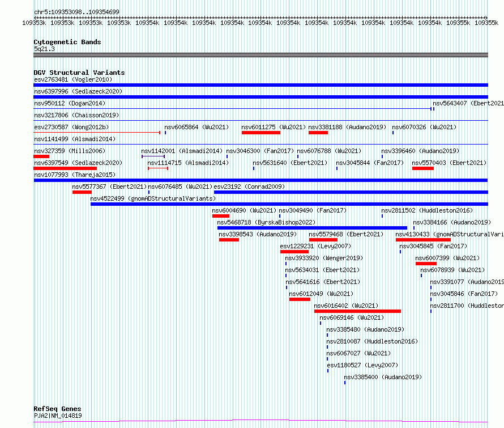
Task: Click the 5q21.3 cytogenetic band bar
Action: point(260,55)
